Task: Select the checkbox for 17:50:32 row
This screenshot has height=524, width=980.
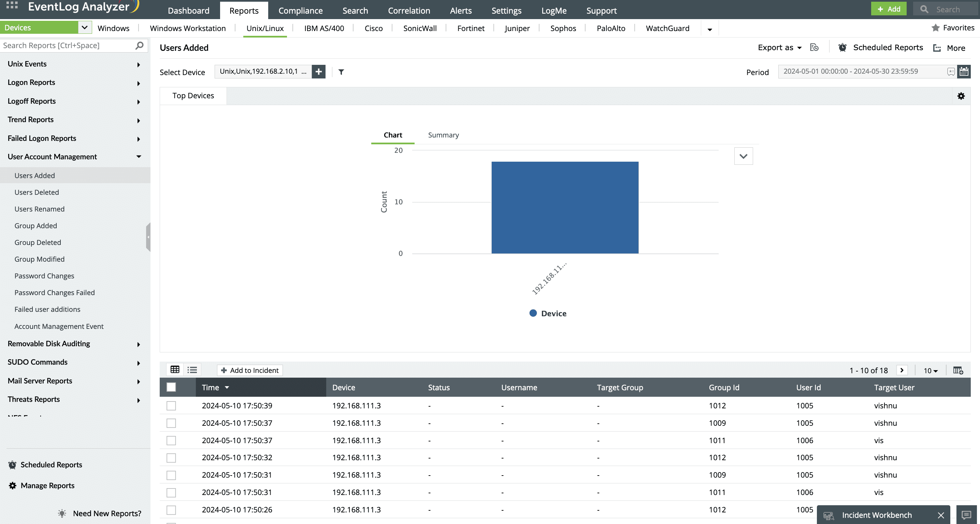Action: (171, 458)
